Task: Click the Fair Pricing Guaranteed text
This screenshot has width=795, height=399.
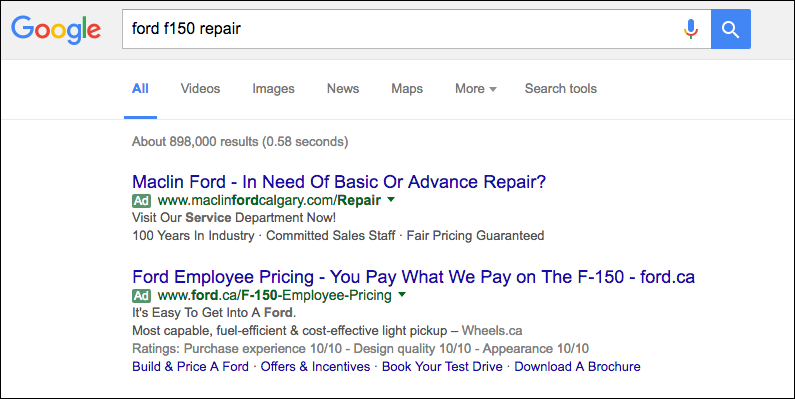Action: pyautogui.click(x=476, y=236)
